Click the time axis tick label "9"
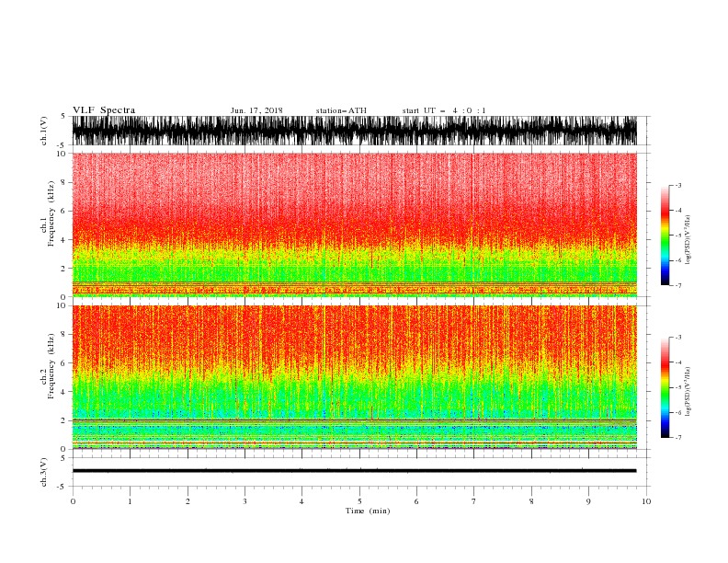 [x=588, y=501]
